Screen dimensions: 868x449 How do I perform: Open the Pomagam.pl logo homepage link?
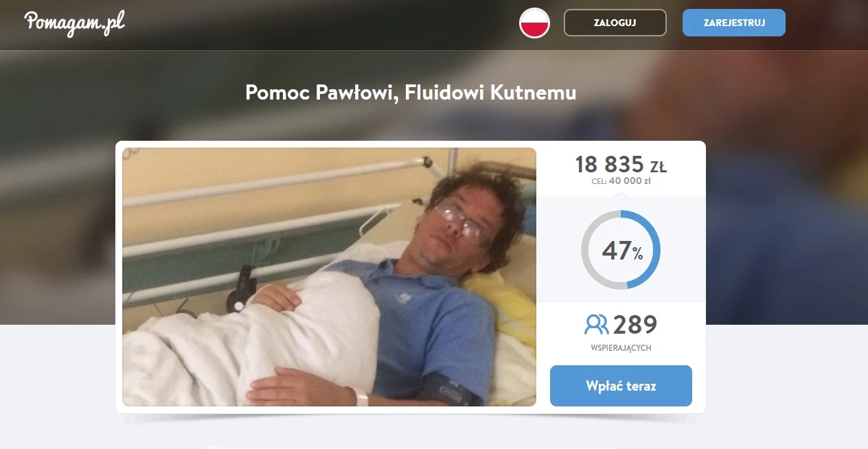pos(74,23)
